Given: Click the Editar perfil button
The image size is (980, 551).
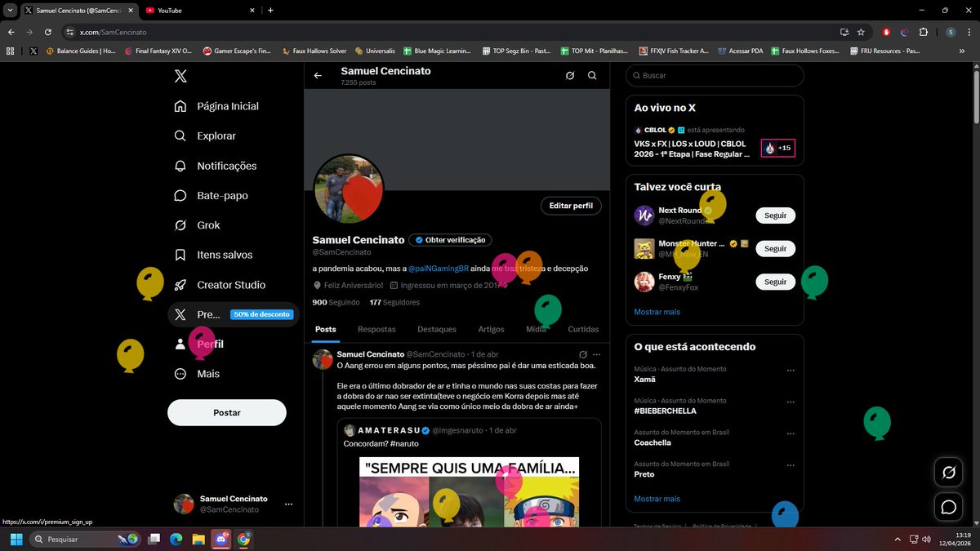Looking at the screenshot, I should click(x=571, y=206).
